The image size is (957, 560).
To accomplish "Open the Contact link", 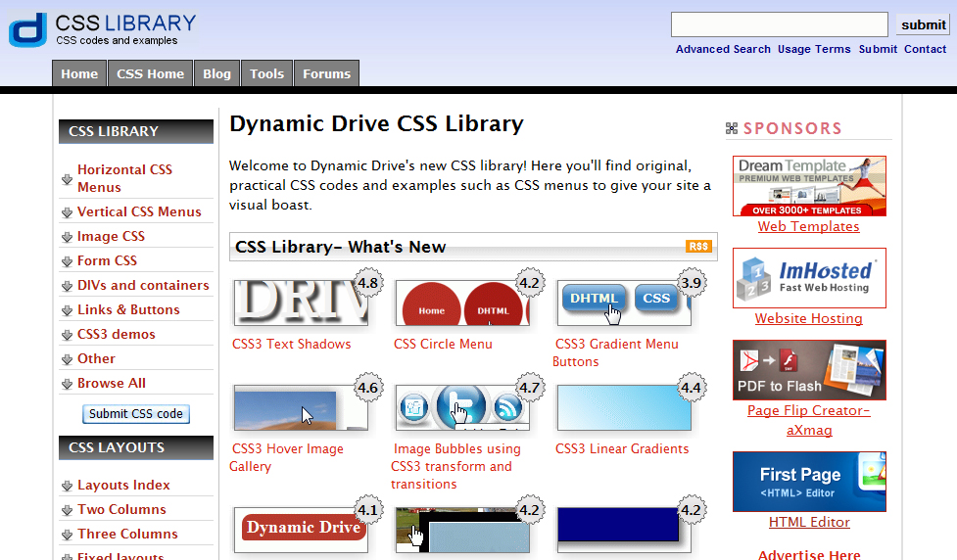I will (925, 49).
